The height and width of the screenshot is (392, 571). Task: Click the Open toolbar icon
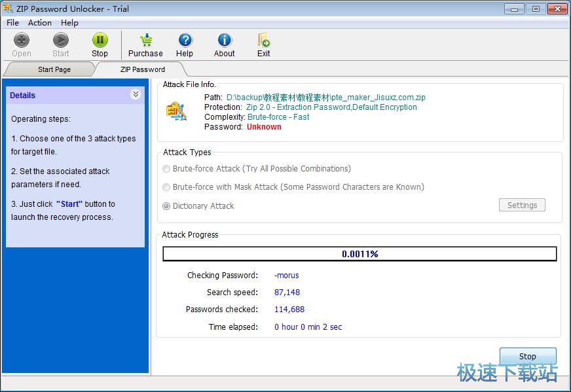point(22,41)
